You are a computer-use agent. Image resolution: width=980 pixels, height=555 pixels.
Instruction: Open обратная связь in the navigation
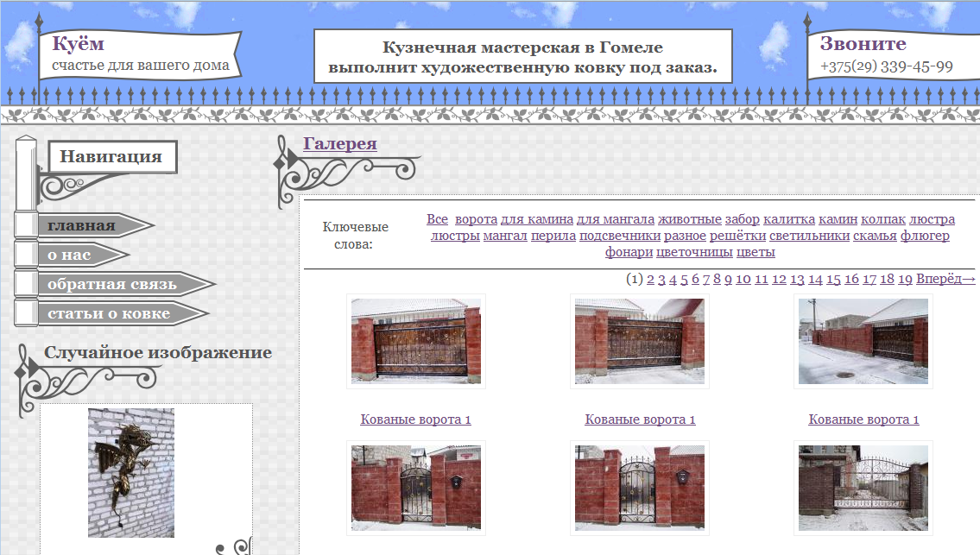pyautogui.click(x=112, y=284)
